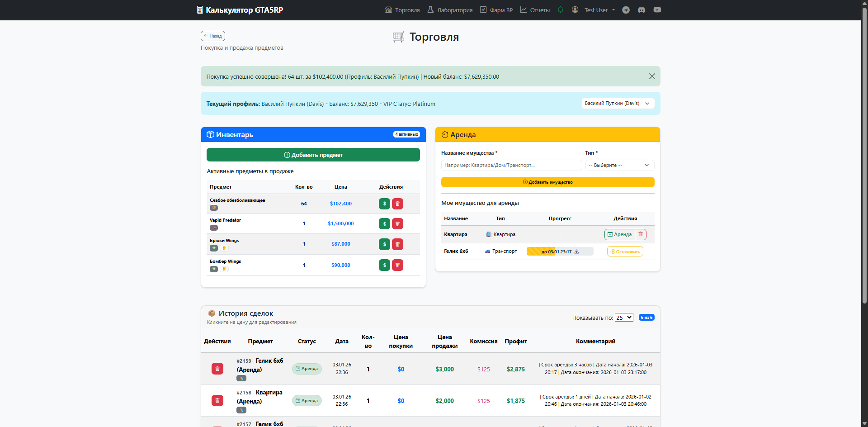The width and height of the screenshot is (868, 427).
Task: Click sell icon for Слабое обезболивающее
Action: coord(384,204)
